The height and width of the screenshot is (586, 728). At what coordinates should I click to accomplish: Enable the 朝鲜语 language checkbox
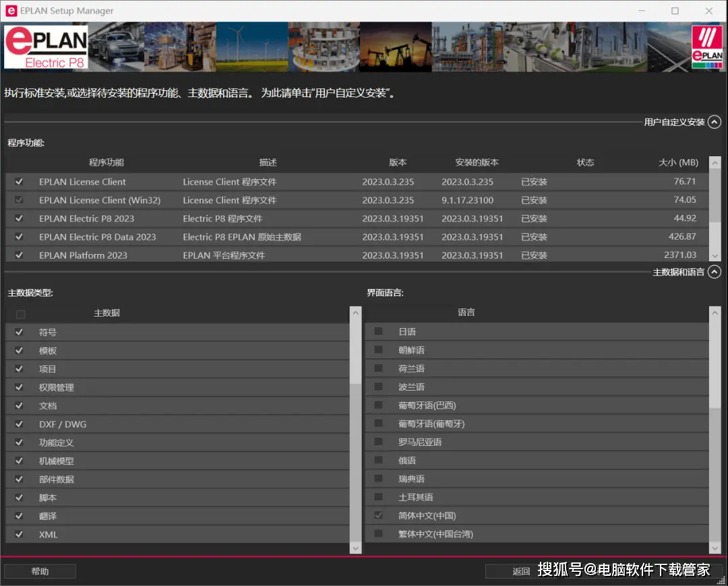pyautogui.click(x=378, y=350)
